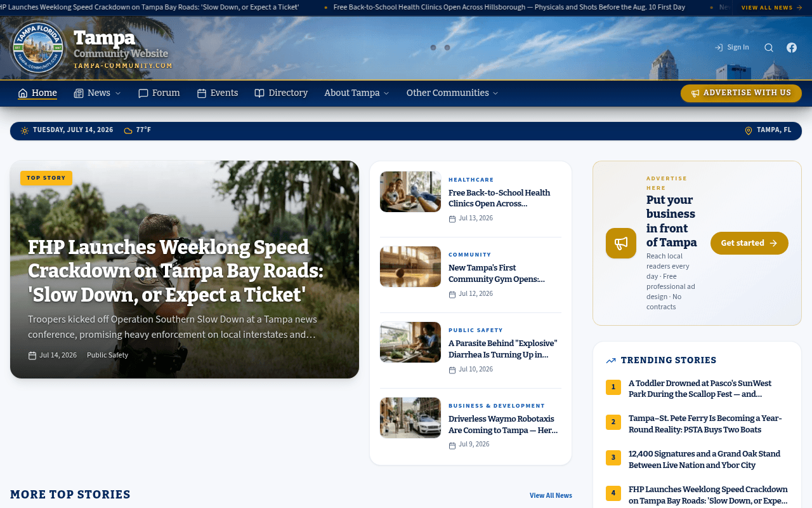Click the megaphone icon in Advertise button
The image size is (812, 508).
(695, 93)
